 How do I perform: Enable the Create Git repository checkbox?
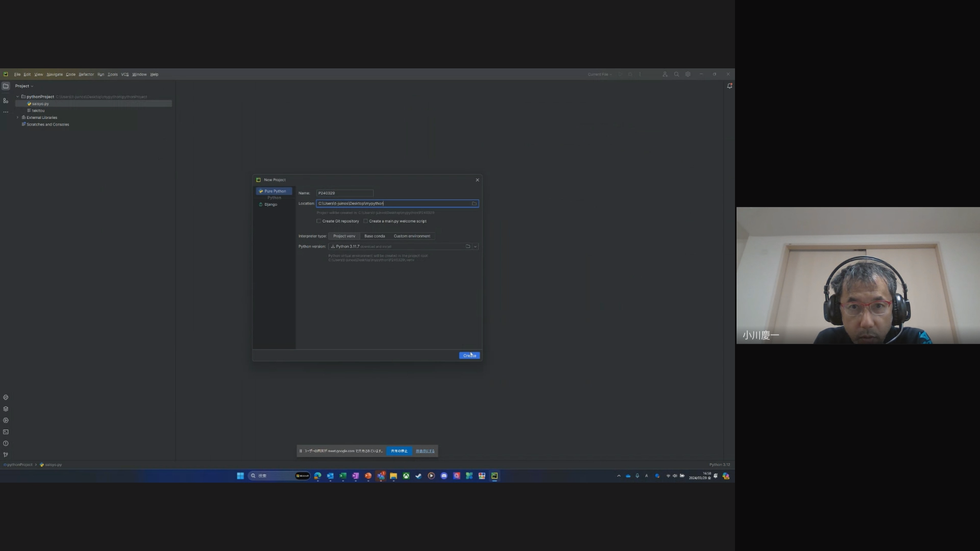click(x=319, y=221)
